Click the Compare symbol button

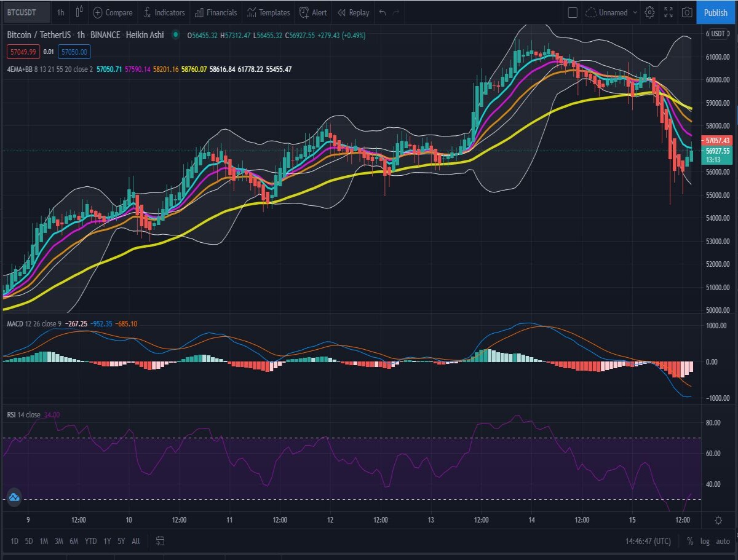(113, 12)
